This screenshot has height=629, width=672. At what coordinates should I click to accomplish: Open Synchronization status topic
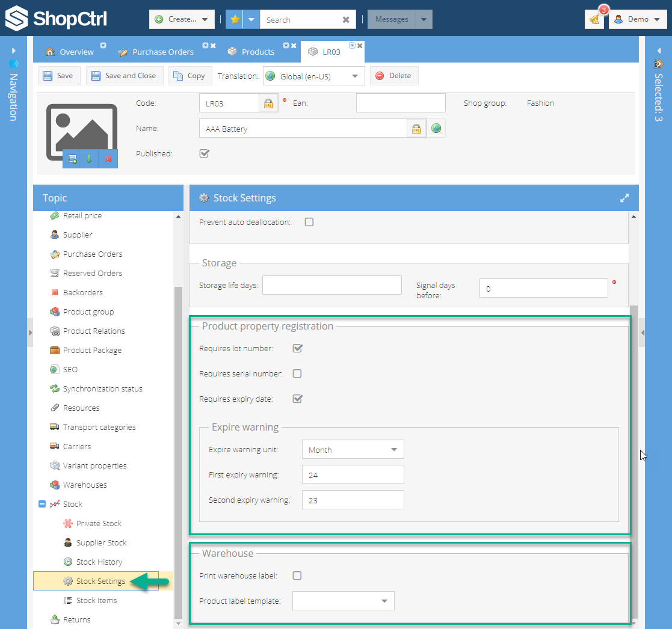(x=102, y=389)
